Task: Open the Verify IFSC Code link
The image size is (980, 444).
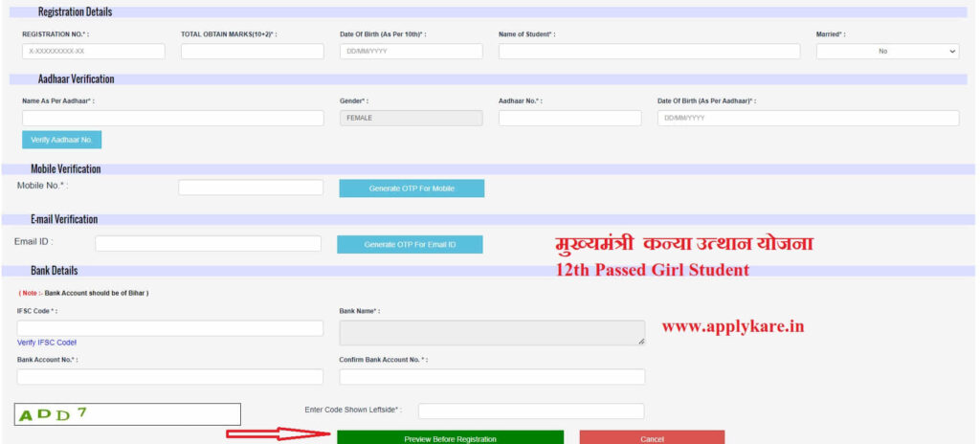Action: coord(47,343)
